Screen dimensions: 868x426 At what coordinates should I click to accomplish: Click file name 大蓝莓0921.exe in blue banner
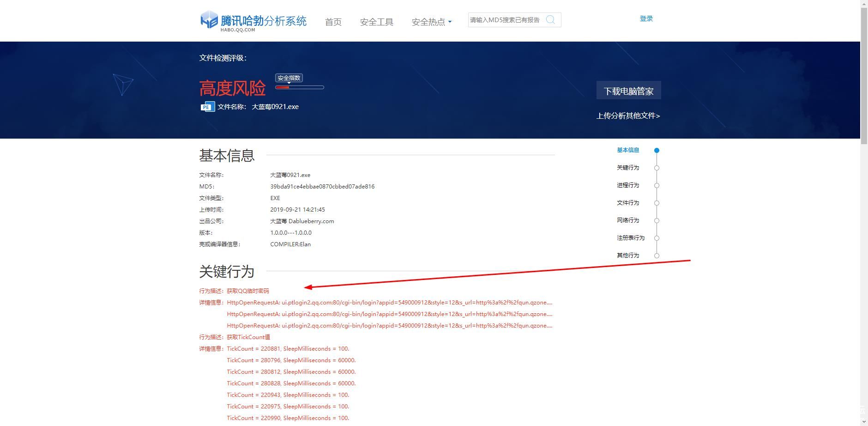click(x=275, y=107)
